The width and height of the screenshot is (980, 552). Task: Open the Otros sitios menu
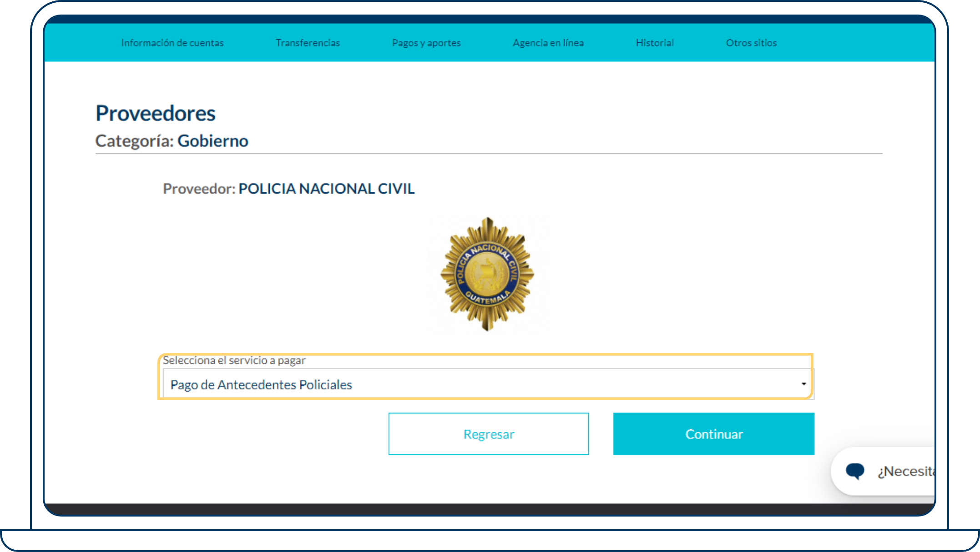(751, 43)
